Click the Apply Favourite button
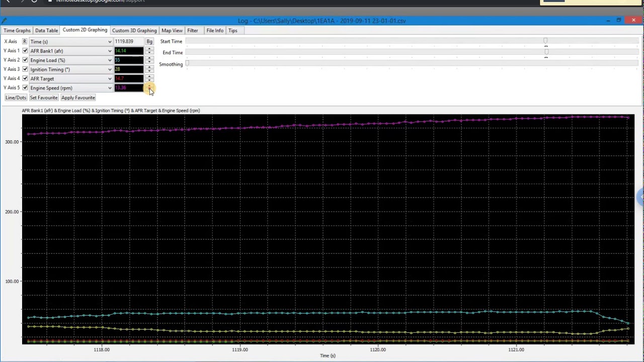 pyautogui.click(x=78, y=98)
